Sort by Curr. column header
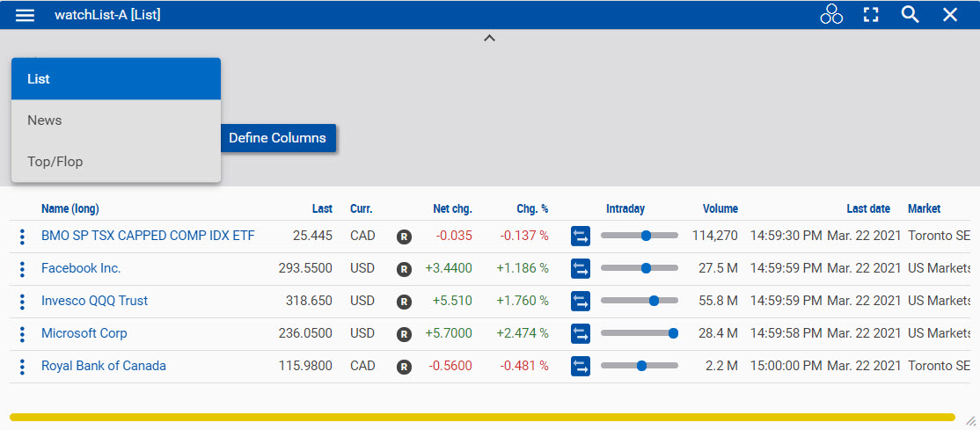This screenshot has height=430, width=980. [x=362, y=208]
